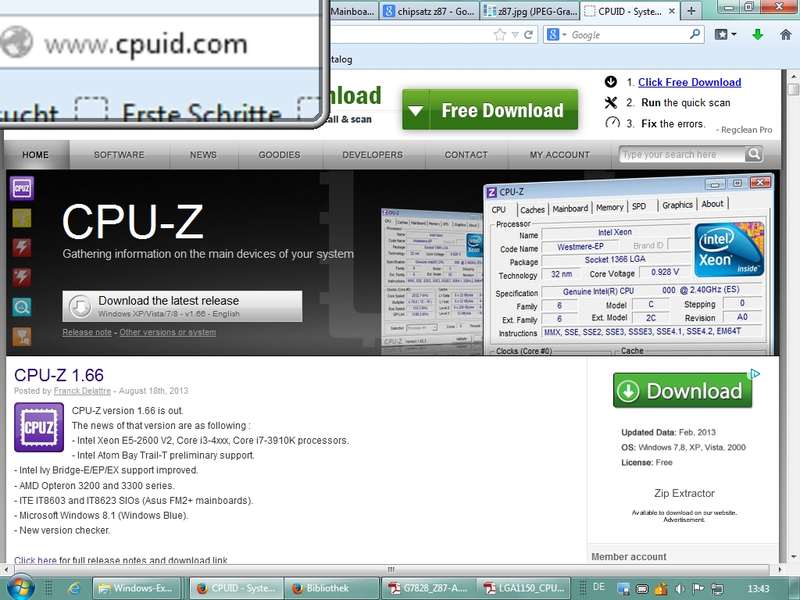The width and height of the screenshot is (800, 600).
Task: Open the NEWS navigation menu
Action: coord(203,155)
